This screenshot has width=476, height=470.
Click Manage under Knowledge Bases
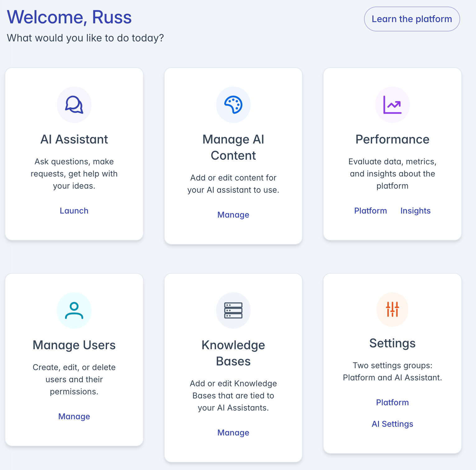coord(233,433)
